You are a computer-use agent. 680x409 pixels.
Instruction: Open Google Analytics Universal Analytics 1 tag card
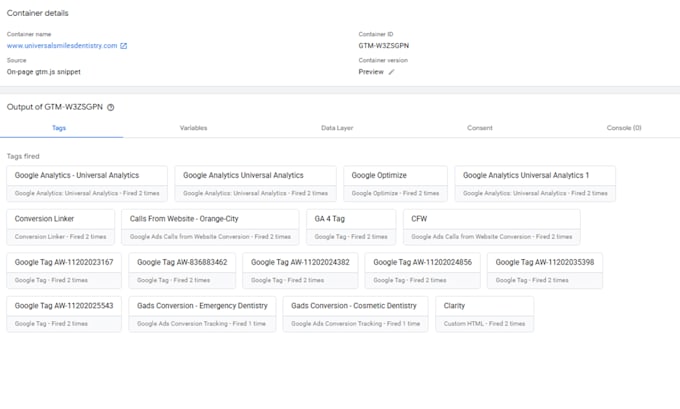[535, 183]
